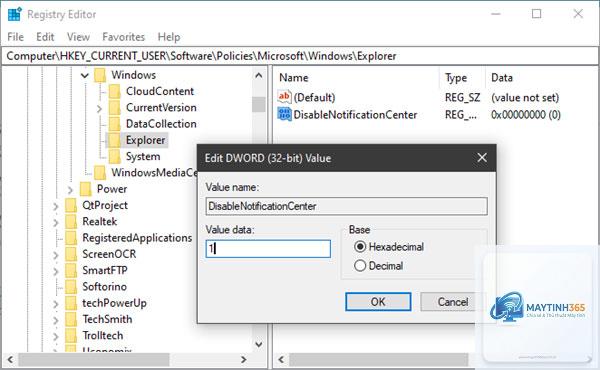
Task: Select the Explorer tree item label
Action: tap(145, 140)
